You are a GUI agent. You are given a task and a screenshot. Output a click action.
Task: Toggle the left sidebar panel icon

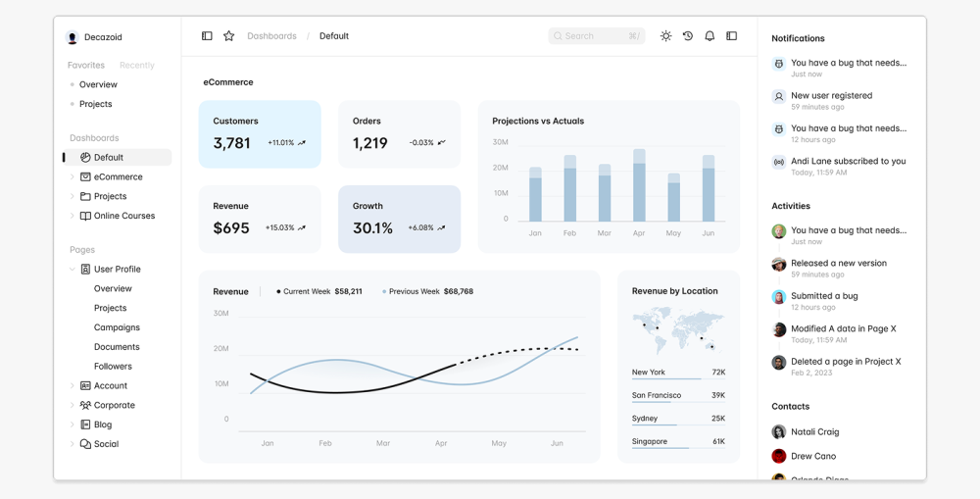click(207, 36)
